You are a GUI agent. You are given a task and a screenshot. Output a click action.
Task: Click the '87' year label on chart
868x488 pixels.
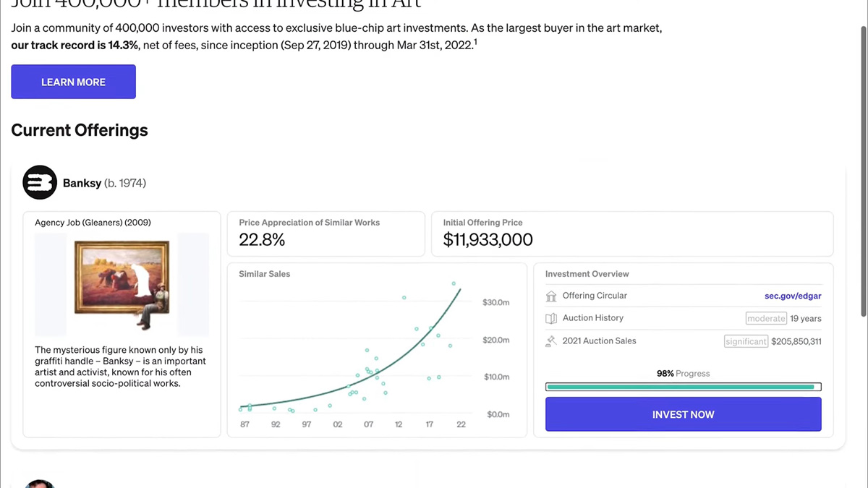pyautogui.click(x=244, y=424)
